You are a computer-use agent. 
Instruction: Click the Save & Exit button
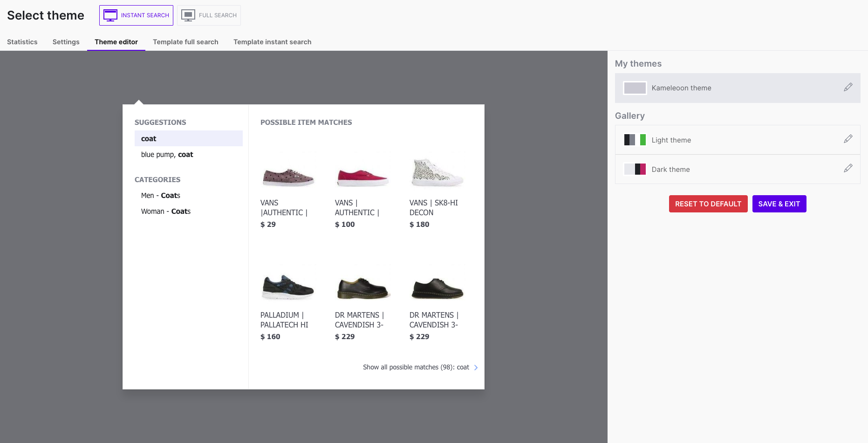pyautogui.click(x=779, y=204)
